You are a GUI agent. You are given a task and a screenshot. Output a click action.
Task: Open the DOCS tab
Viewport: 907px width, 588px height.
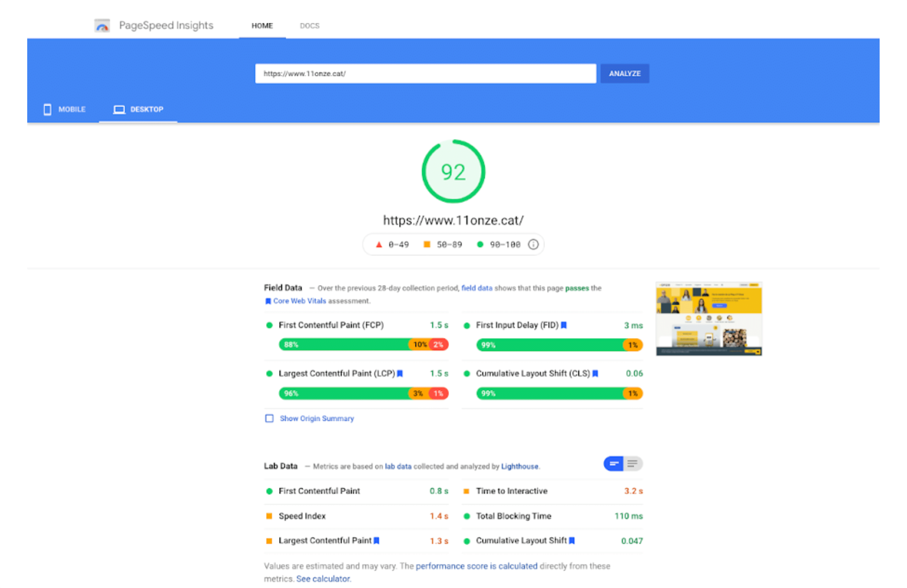point(309,25)
